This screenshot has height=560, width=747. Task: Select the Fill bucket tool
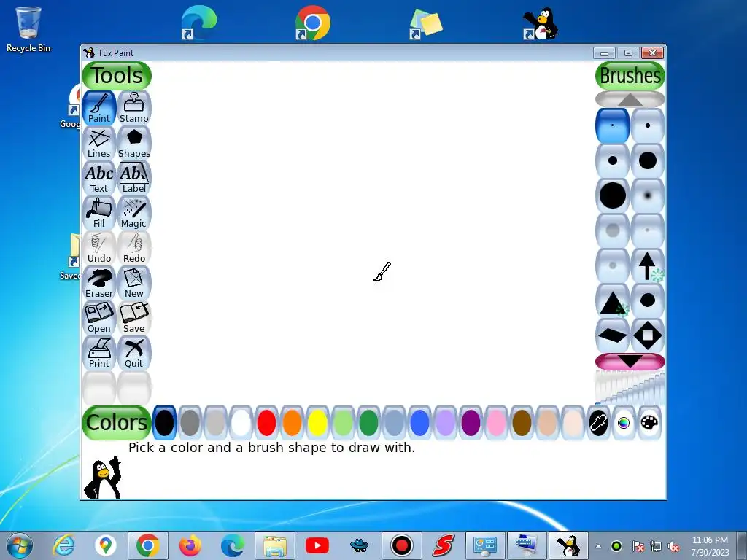[99, 214]
